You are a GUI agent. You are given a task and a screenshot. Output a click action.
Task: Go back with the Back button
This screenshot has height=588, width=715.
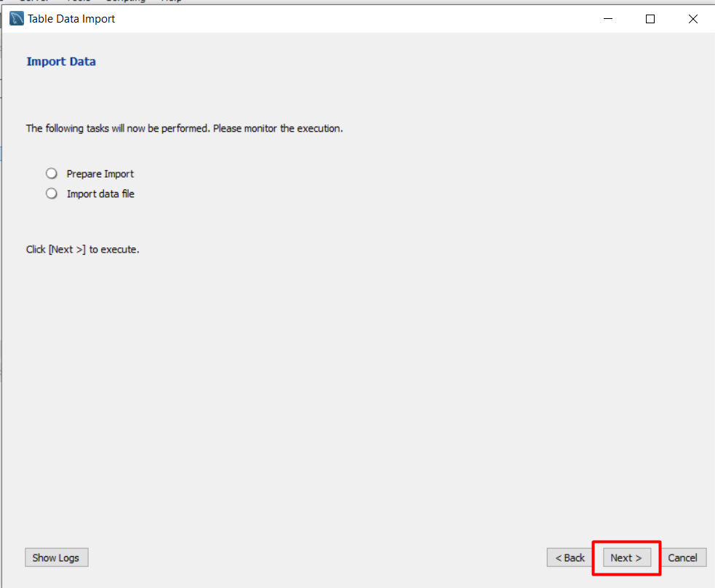(x=570, y=557)
